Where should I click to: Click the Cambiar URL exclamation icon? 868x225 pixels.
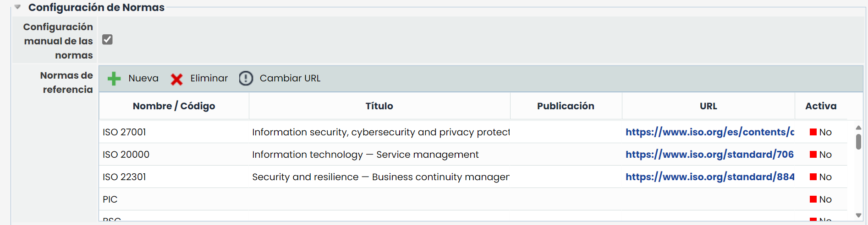tap(246, 79)
